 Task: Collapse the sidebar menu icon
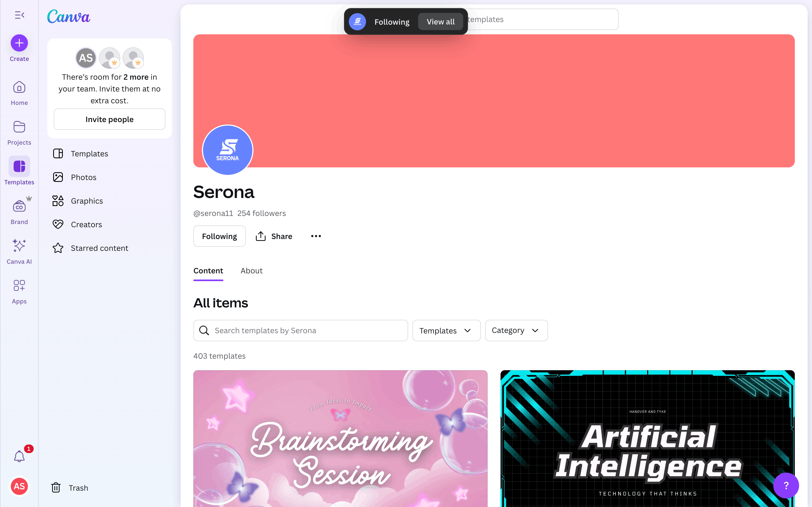pyautogui.click(x=19, y=15)
